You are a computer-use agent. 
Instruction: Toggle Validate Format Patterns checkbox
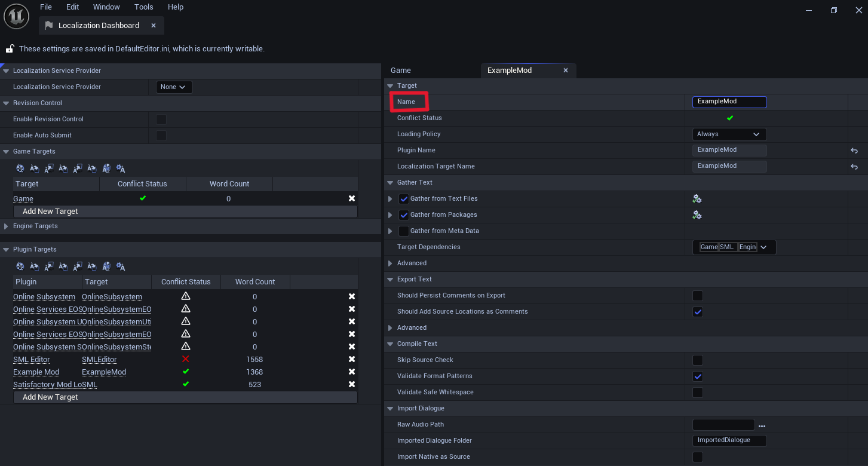point(698,376)
